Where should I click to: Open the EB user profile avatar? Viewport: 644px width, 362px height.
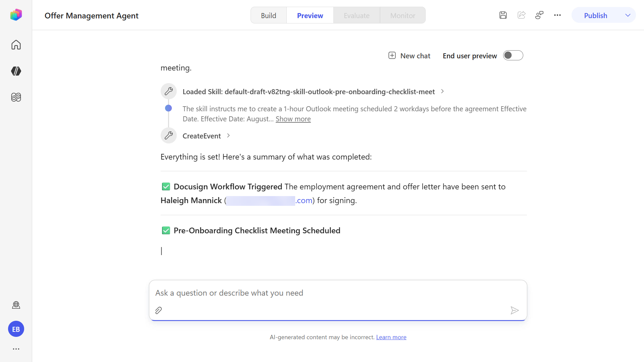[x=16, y=329]
